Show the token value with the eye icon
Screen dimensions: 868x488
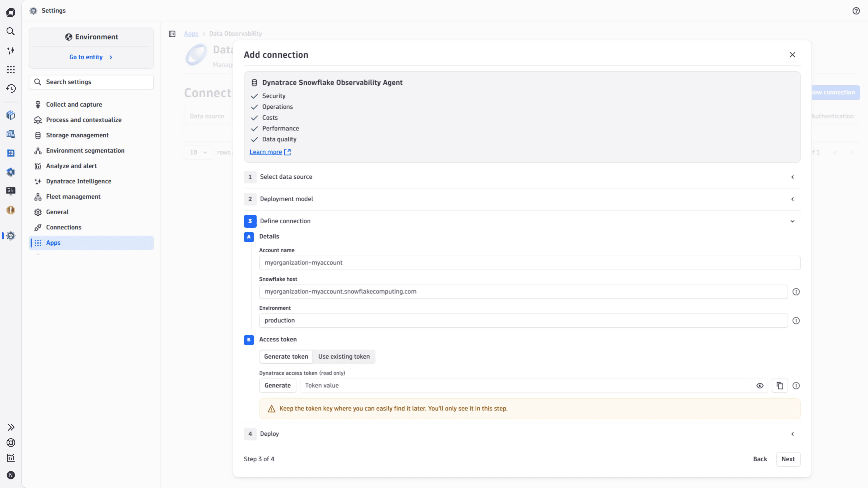pyautogui.click(x=760, y=386)
